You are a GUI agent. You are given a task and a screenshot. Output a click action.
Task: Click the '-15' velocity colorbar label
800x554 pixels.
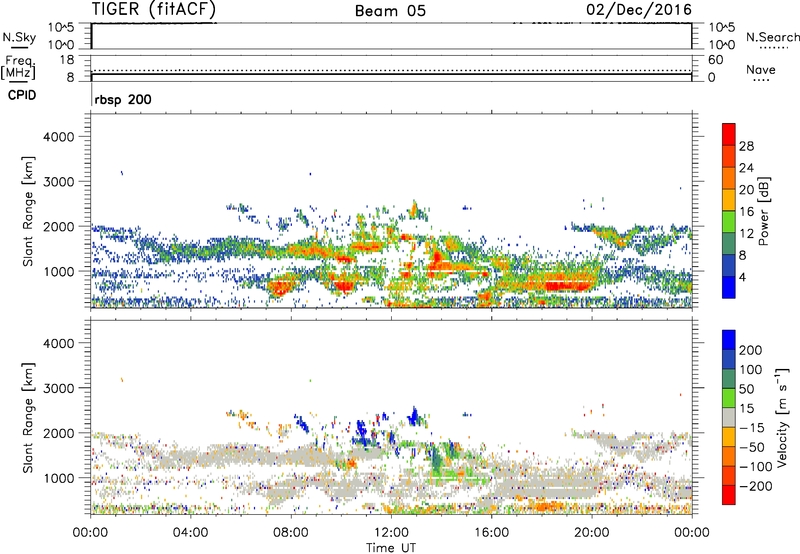coord(752,428)
